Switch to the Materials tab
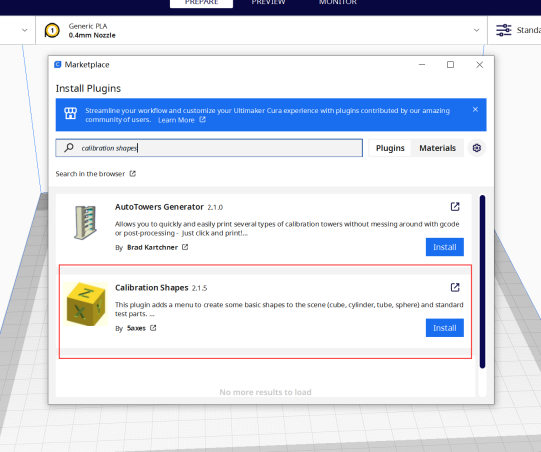541x452 pixels. click(x=437, y=148)
